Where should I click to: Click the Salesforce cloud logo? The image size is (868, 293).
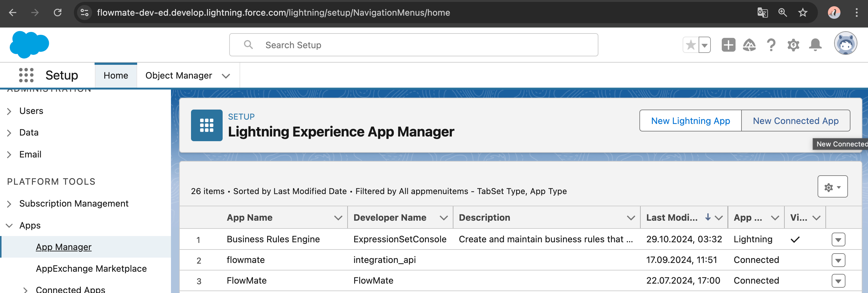pyautogui.click(x=29, y=44)
